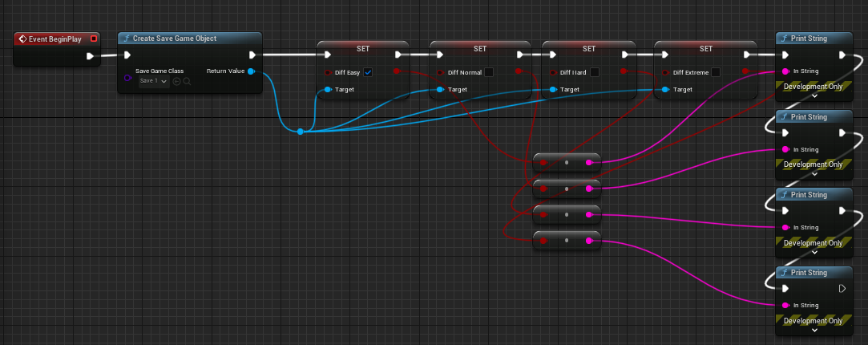The image size is (868, 345).
Task: Click the red delegate pin on Event BeginPlay
Action: (x=94, y=39)
